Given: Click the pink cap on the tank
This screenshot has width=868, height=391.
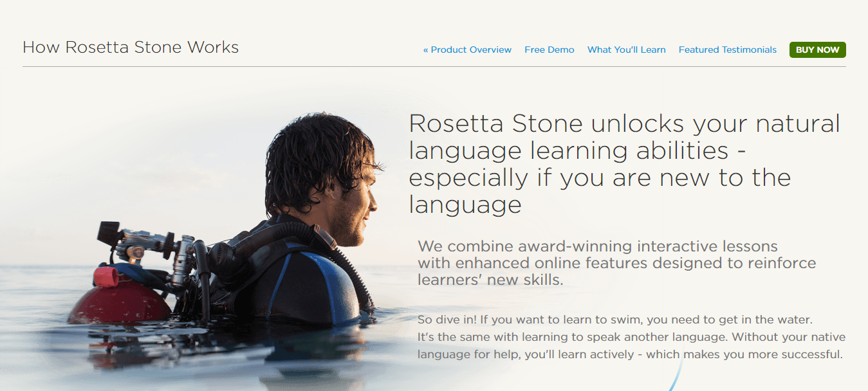Looking at the screenshot, I should [x=106, y=277].
